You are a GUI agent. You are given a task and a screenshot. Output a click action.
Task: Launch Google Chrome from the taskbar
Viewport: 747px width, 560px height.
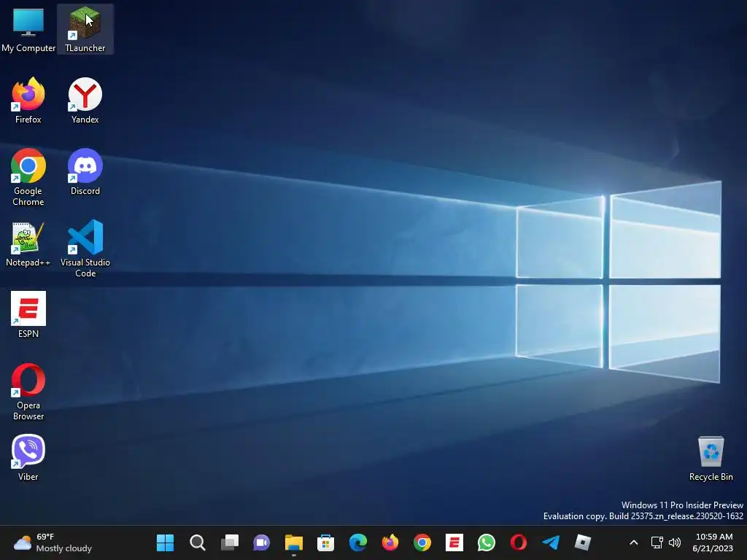pyautogui.click(x=422, y=542)
